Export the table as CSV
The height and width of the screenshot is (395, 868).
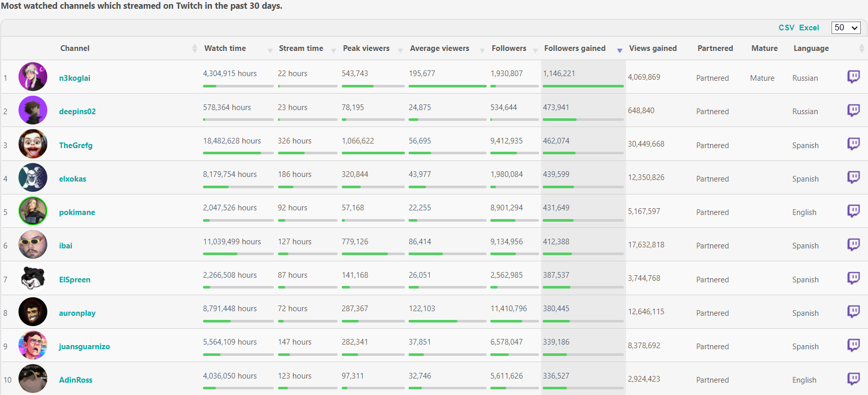[x=786, y=28]
